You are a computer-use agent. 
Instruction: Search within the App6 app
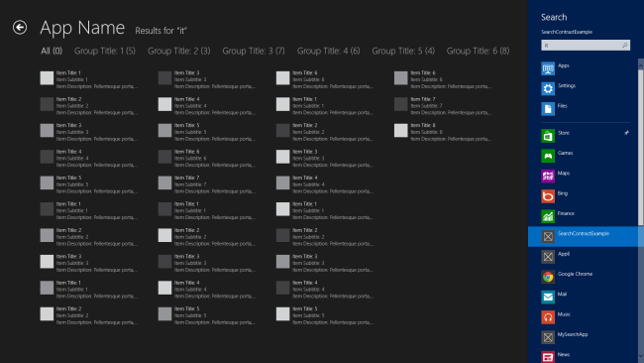click(x=586, y=257)
